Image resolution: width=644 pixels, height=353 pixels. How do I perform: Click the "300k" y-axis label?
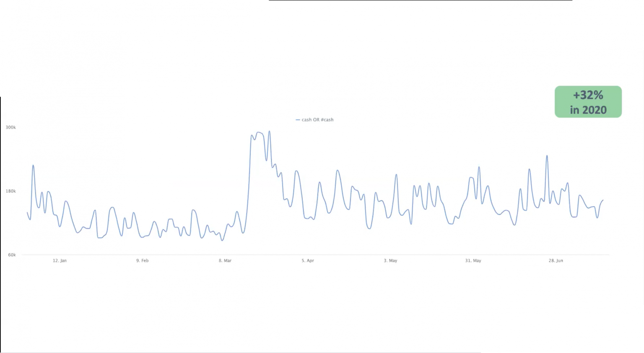tap(10, 127)
